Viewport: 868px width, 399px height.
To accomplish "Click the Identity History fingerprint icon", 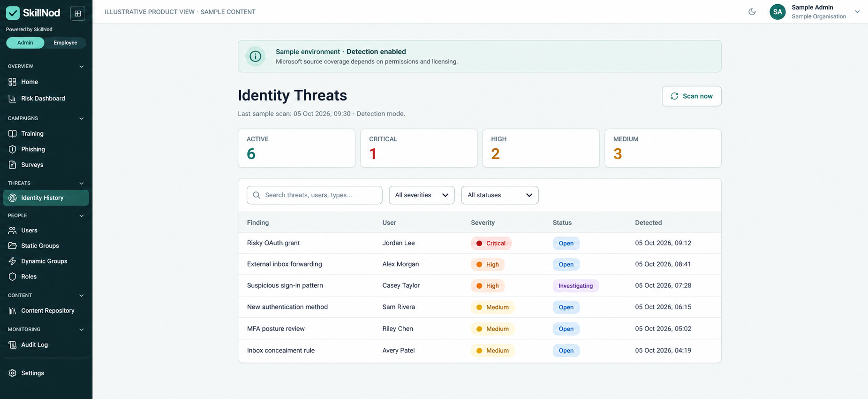I will pos(13,198).
